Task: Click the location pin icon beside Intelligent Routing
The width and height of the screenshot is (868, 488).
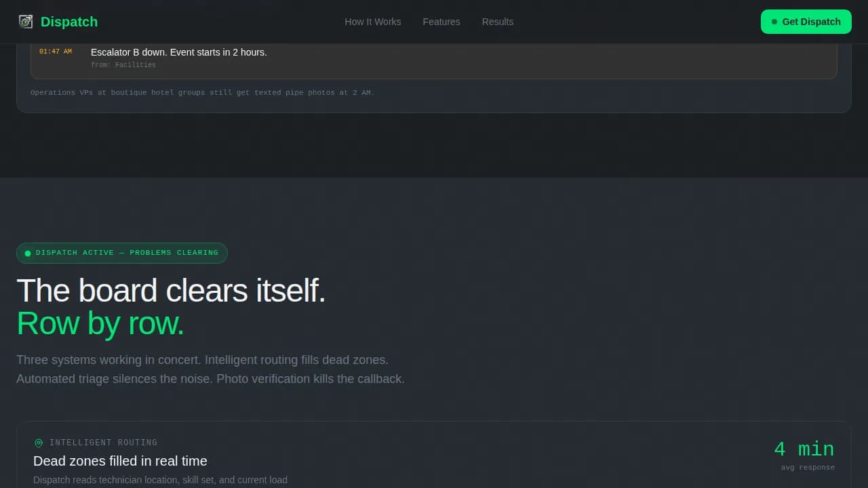Action: click(x=39, y=443)
